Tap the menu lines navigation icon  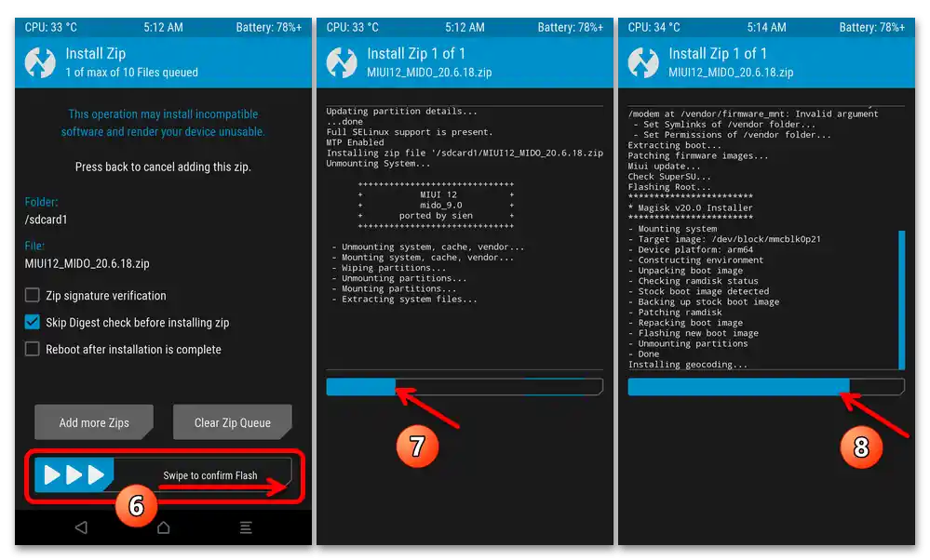[x=246, y=527]
